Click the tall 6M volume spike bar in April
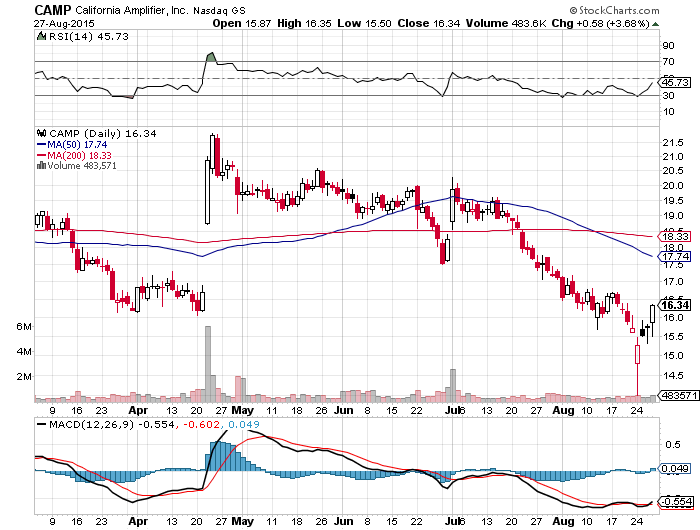 (x=208, y=364)
